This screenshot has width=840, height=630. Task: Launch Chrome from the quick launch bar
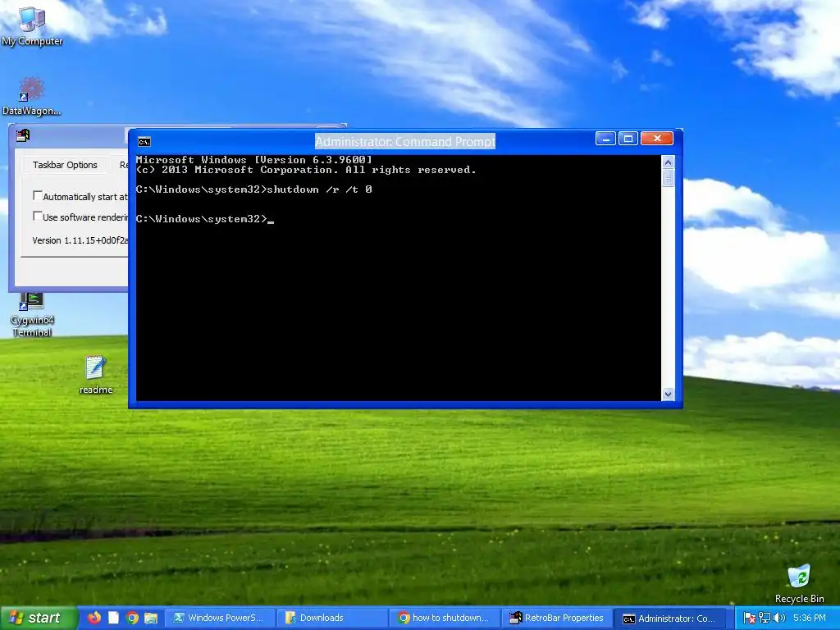[x=132, y=618]
